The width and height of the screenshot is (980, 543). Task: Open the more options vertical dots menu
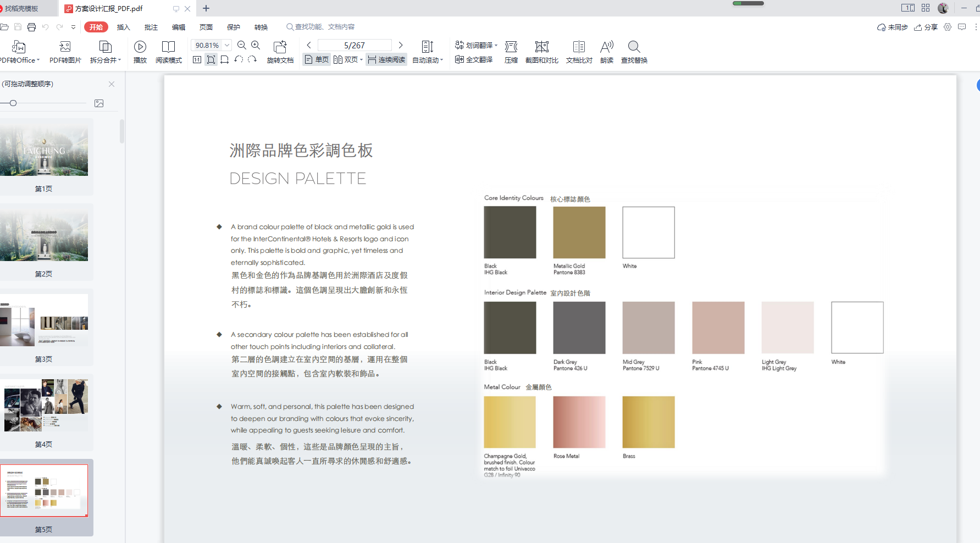click(x=976, y=27)
